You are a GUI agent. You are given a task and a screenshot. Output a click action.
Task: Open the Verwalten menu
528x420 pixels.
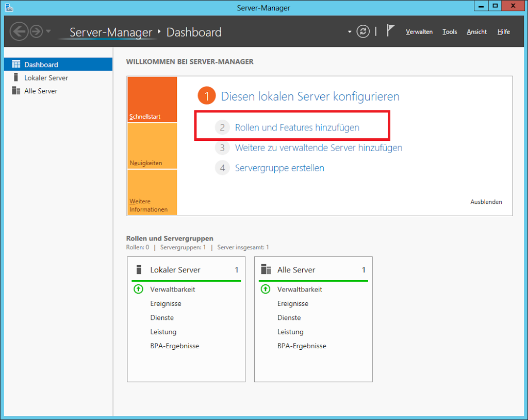[419, 32]
